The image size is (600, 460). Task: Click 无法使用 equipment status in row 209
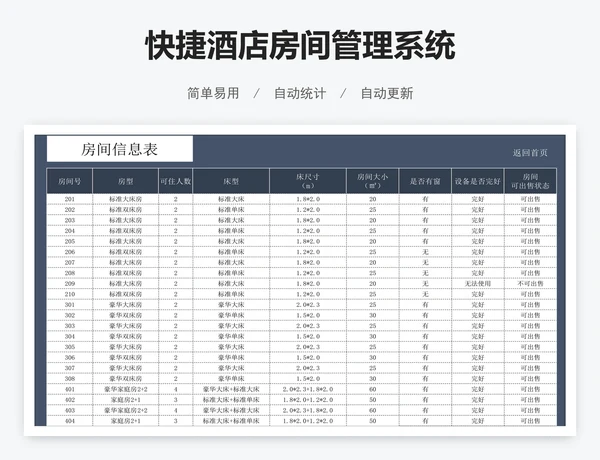(478, 284)
